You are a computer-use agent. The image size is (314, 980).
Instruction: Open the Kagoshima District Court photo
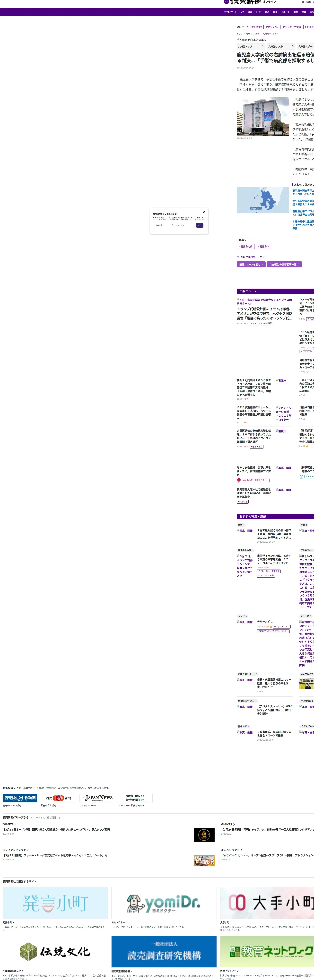coord(263,116)
